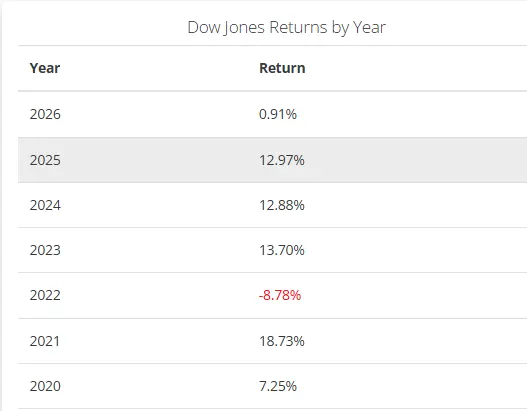Click the red -8.78% return value
The width and height of the screenshot is (527, 411).
[280, 295]
